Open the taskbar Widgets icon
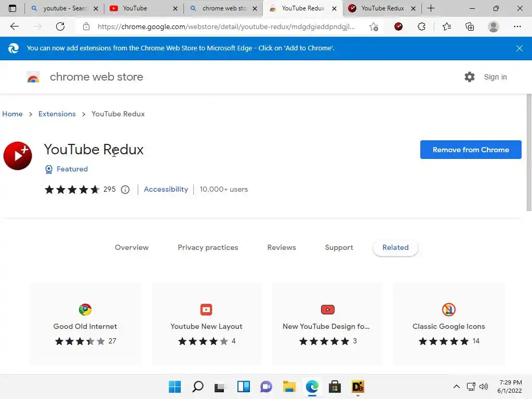 pos(244,387)
